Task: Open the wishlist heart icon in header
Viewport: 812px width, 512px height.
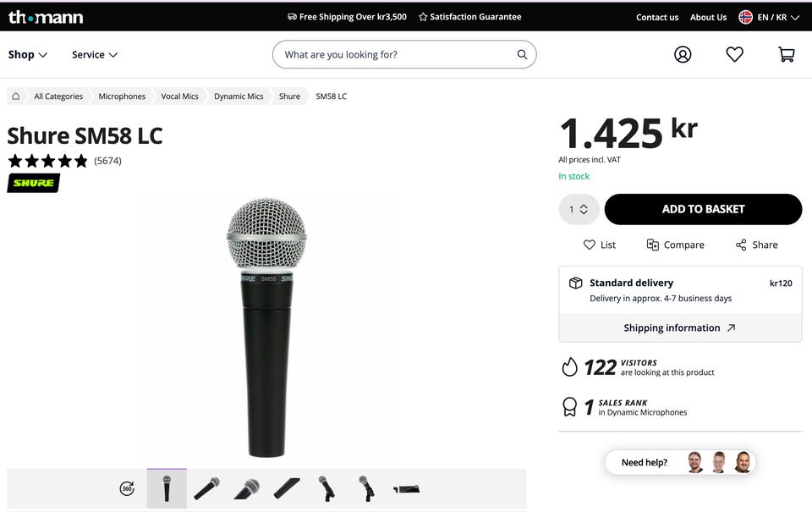Action: tap(734, 54)
